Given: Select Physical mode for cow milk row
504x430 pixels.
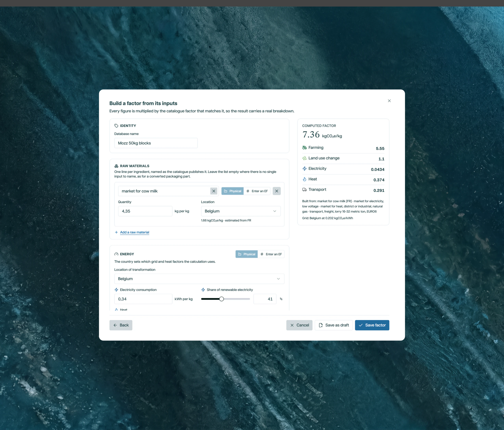Looking at the screenshot, I should (233, 191).
